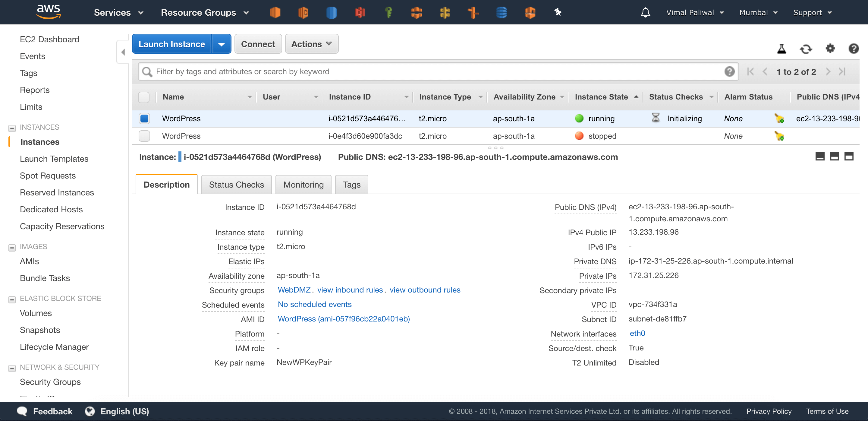Open the Launch Instance dropdown arrow
Viewport: 868px width, 421px height.
(222, 44)
